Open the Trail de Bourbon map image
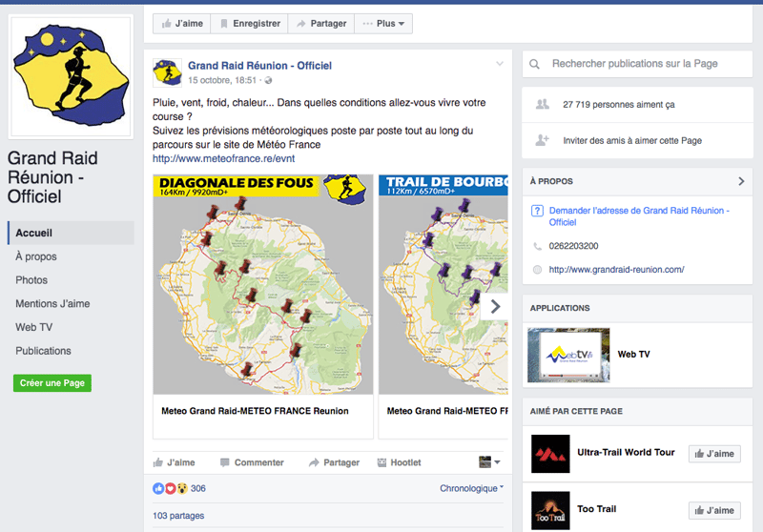The image size is (763, 532). click(443, 284)
